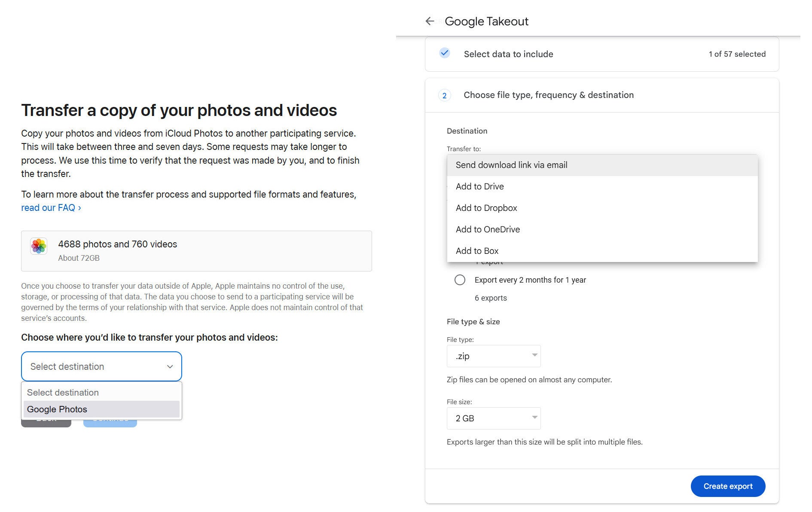
Task: Click the blue checkmark step icon
Action: point(445,53)
